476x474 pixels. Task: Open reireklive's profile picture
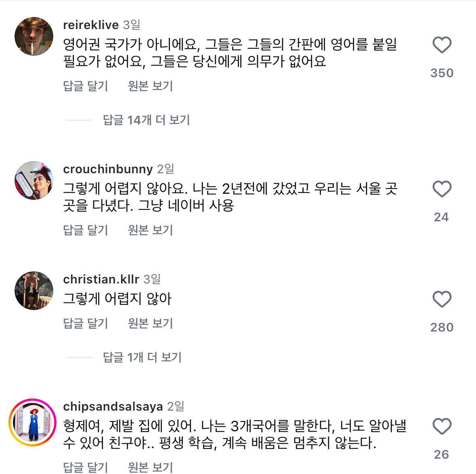pos(34,36)
